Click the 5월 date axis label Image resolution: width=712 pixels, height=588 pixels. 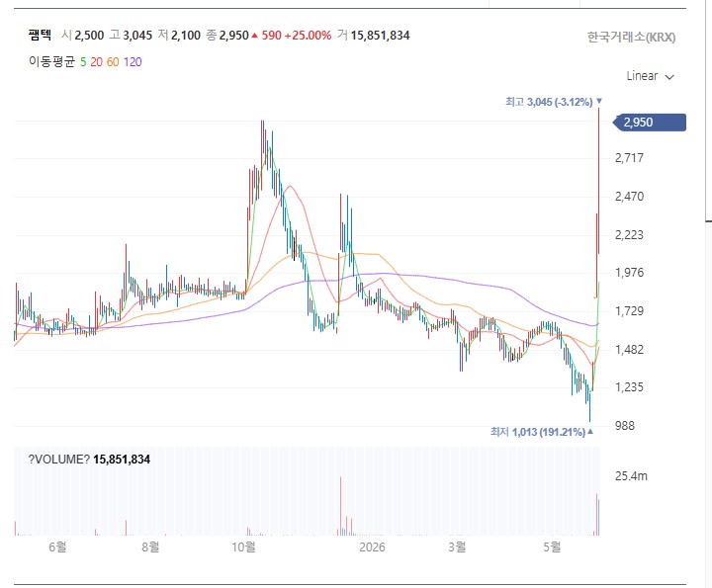click(x=552, y=546)
